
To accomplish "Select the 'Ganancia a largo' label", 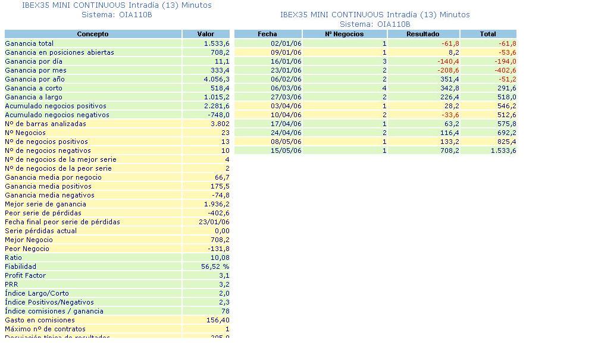I will (34, 97).
